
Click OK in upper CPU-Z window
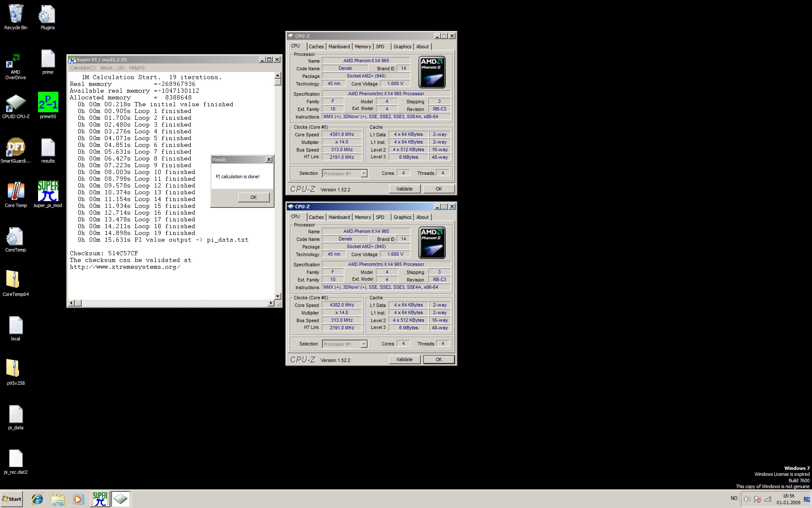(439, 189)
